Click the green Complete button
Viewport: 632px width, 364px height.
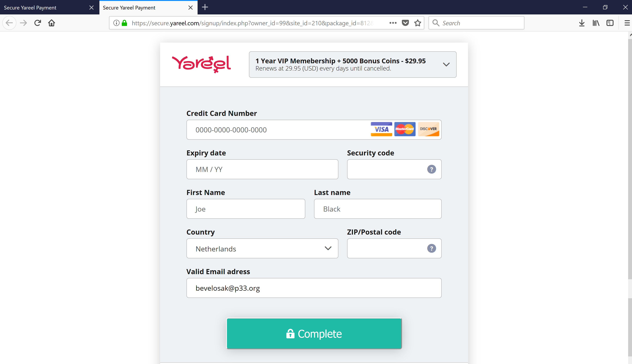314,334
